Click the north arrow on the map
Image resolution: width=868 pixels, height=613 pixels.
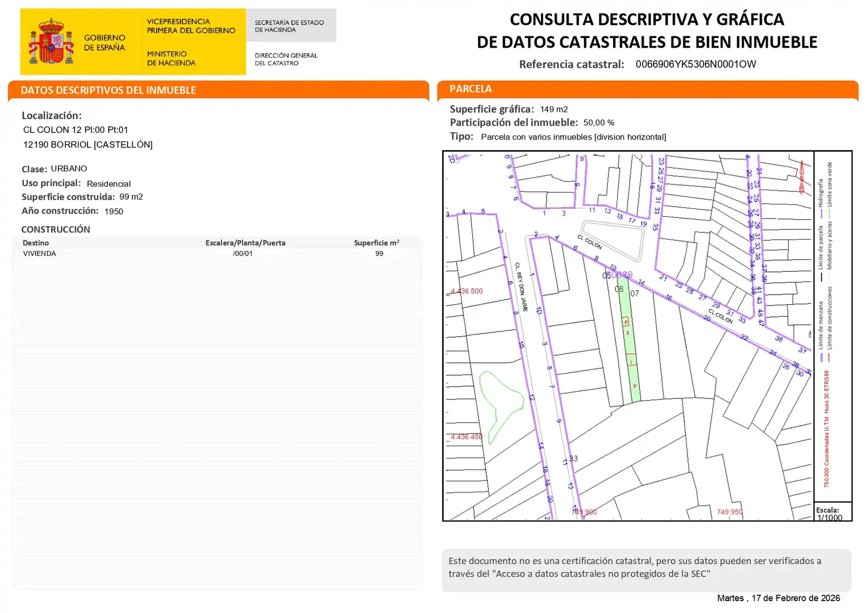[802, 177]
